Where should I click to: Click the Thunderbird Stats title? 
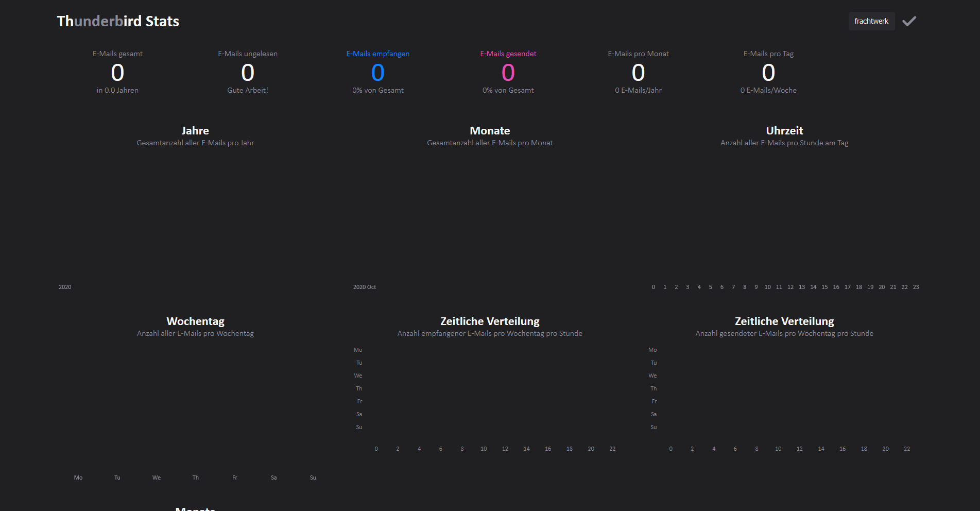point(118,21)
